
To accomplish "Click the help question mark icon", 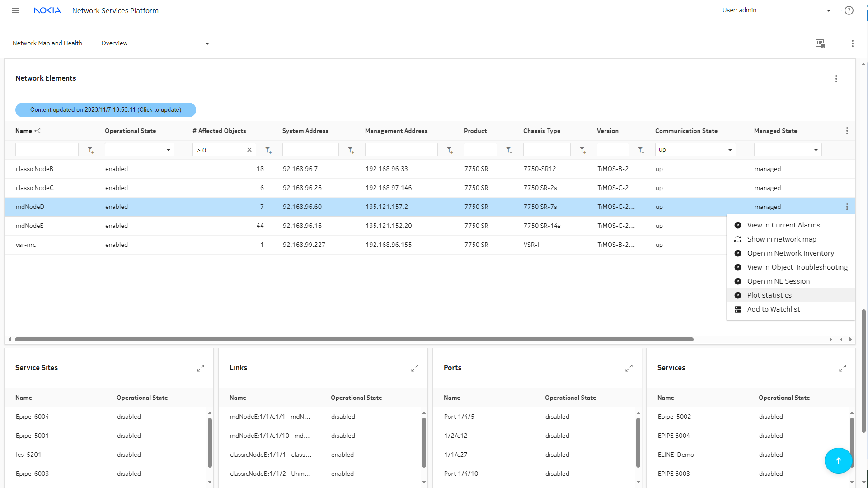I will pyautogui.click(x=849, y=10).
